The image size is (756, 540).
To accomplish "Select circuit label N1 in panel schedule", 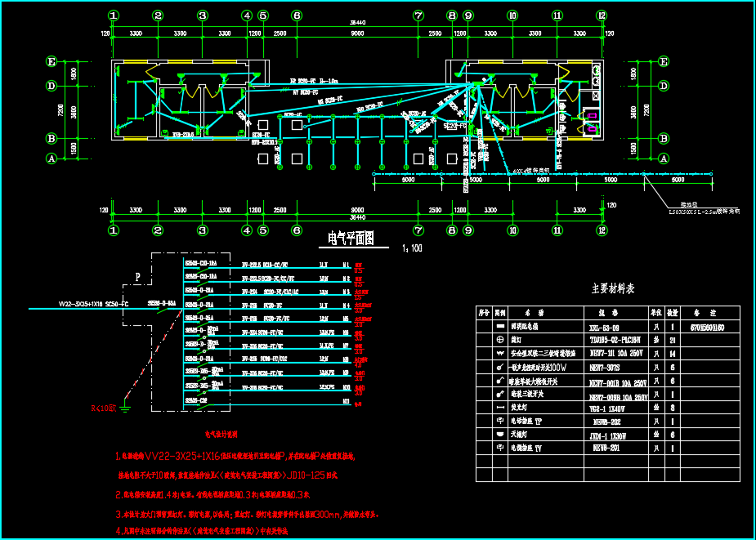I will pos(345,265).
